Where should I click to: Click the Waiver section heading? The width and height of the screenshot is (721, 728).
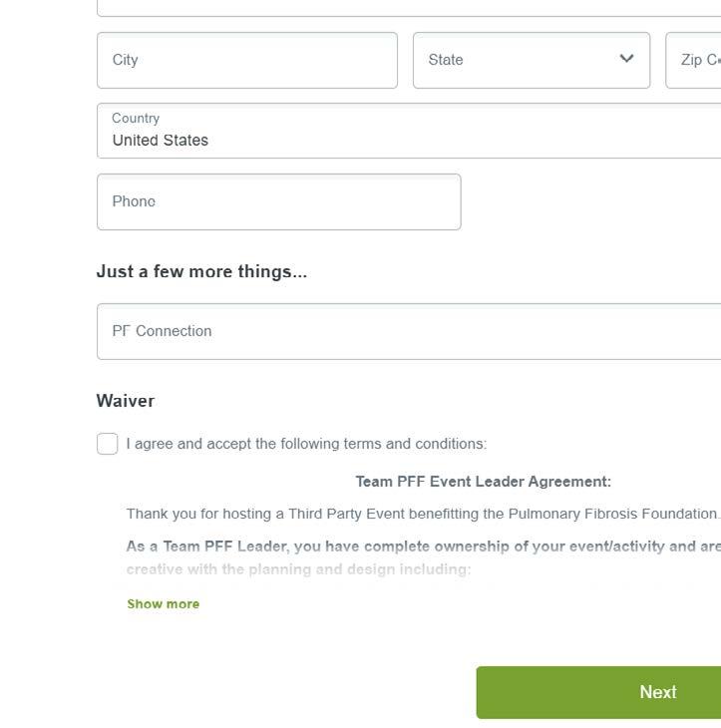tap(125, 401)
